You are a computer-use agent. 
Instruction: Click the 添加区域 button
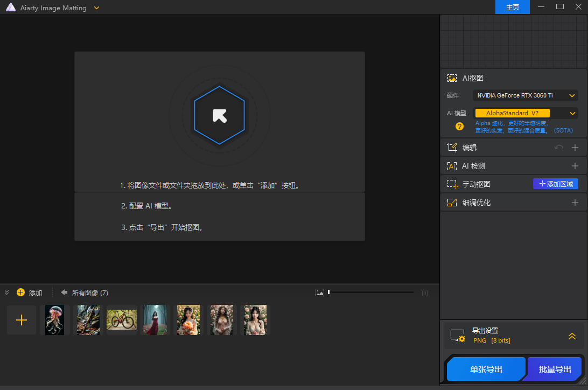pos(555,184)
